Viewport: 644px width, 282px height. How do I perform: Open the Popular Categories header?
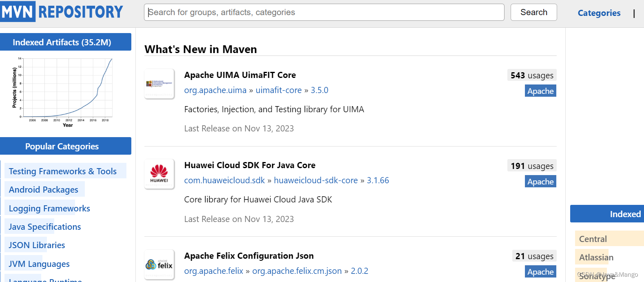66,146
